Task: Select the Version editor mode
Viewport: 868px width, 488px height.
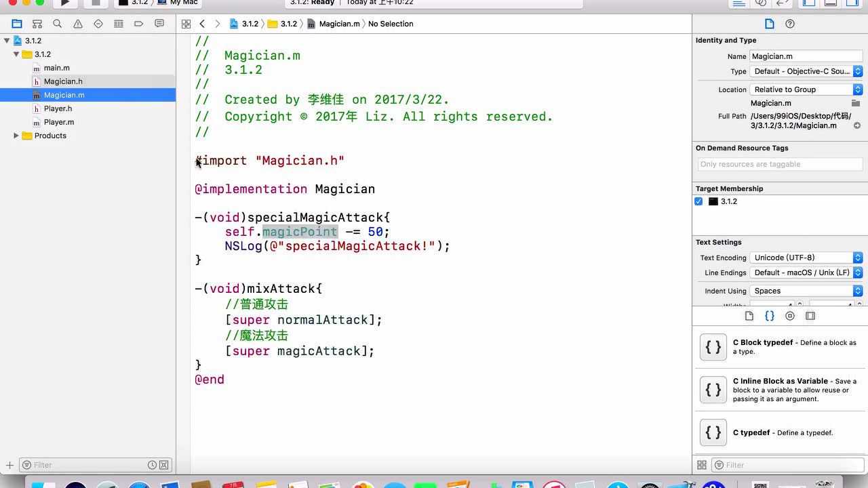Action: click(x=783, y=3)
